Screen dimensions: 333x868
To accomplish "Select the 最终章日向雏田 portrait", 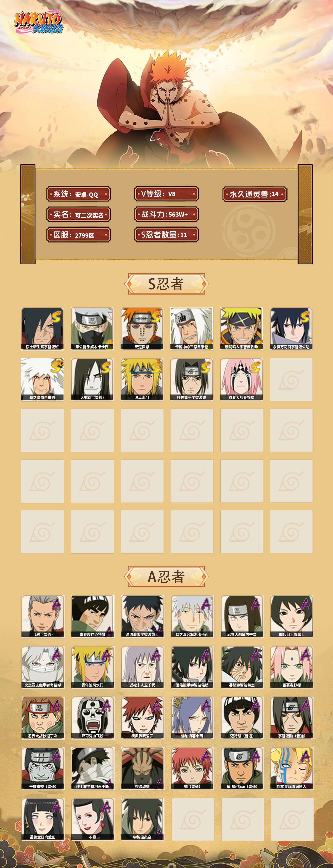I will [43, 819].
